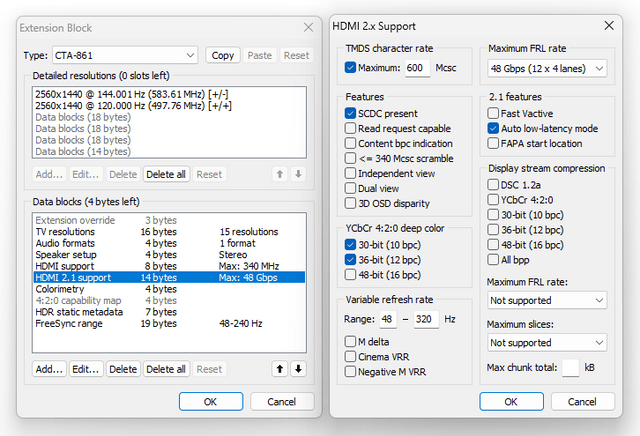Select 2560x1440 @ 144.001 Hz resolution
Viewport: 640px width, 436px height.
click(x=169, y=94)
